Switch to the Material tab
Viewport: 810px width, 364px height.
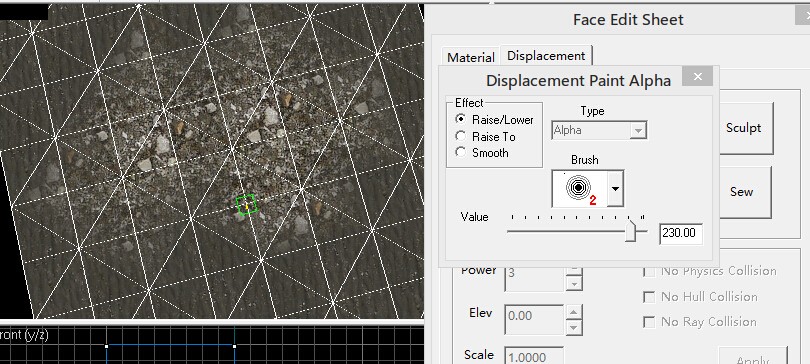click(x=471, y=57)
